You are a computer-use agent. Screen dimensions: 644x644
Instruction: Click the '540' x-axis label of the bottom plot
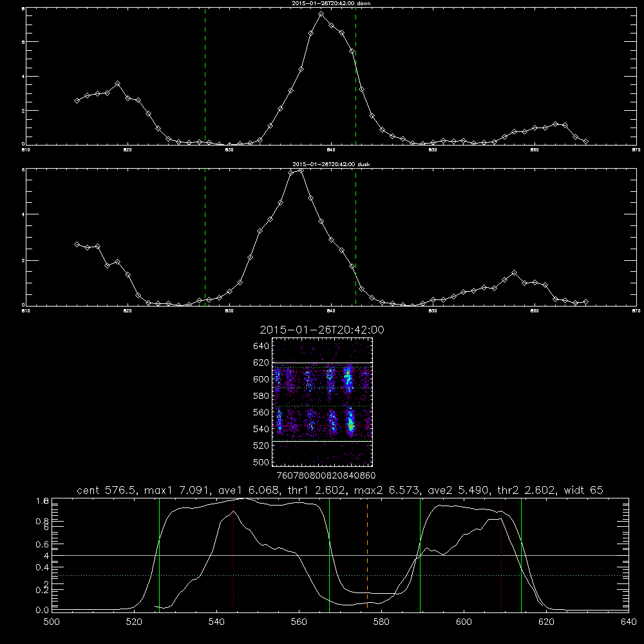pyautogui.click(x=216, y=622)
